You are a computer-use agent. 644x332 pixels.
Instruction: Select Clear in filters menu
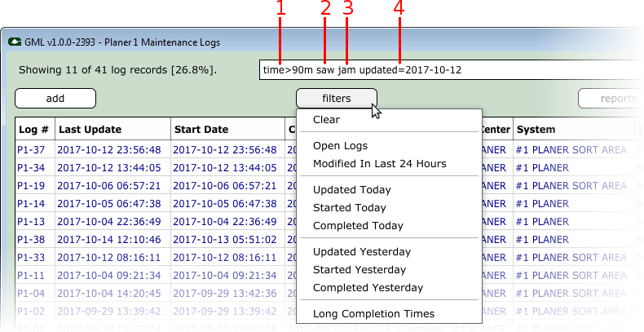[x=327, y=120]
